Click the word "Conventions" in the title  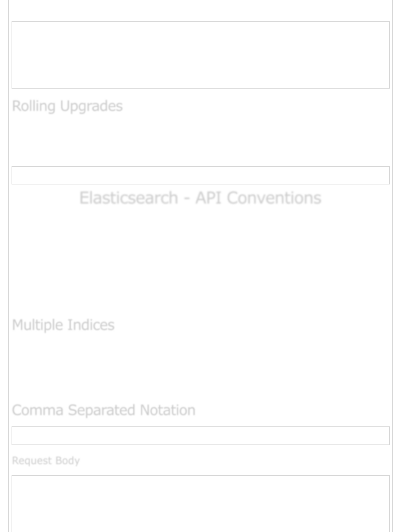click(x=274, y=198)
